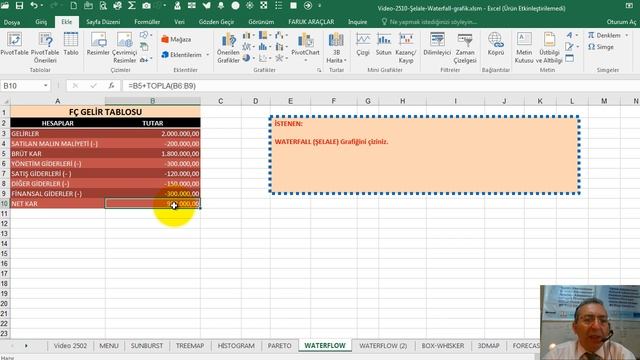Insert a Köprü hyperlink

(x=496, y=44)
